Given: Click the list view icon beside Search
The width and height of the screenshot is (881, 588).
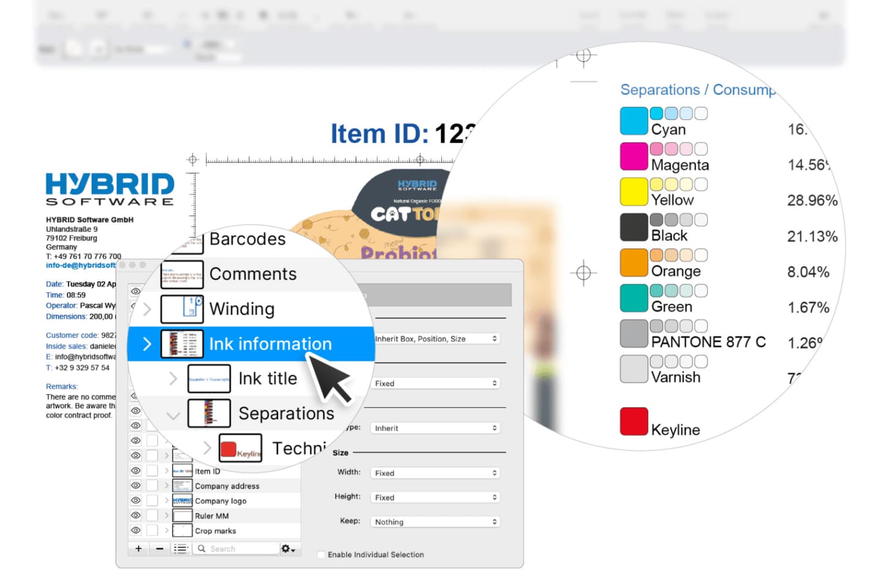Looking at the screenshot, I should [180, 548].
